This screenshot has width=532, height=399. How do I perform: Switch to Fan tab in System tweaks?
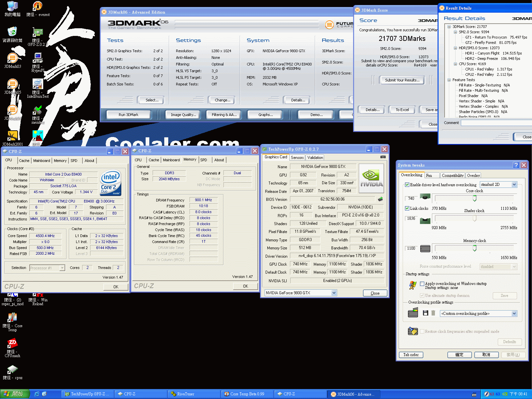[432, 176]
